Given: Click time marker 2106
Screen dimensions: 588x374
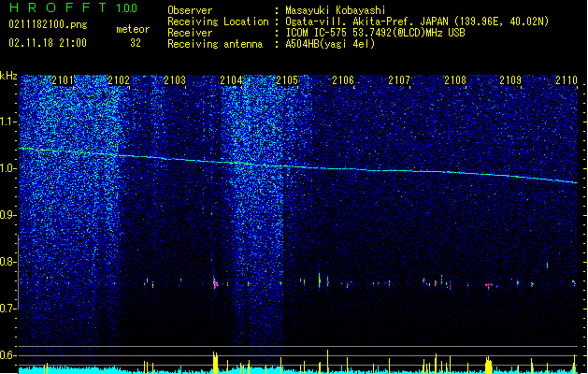Looking at the screenshot, I should (343, 80).
